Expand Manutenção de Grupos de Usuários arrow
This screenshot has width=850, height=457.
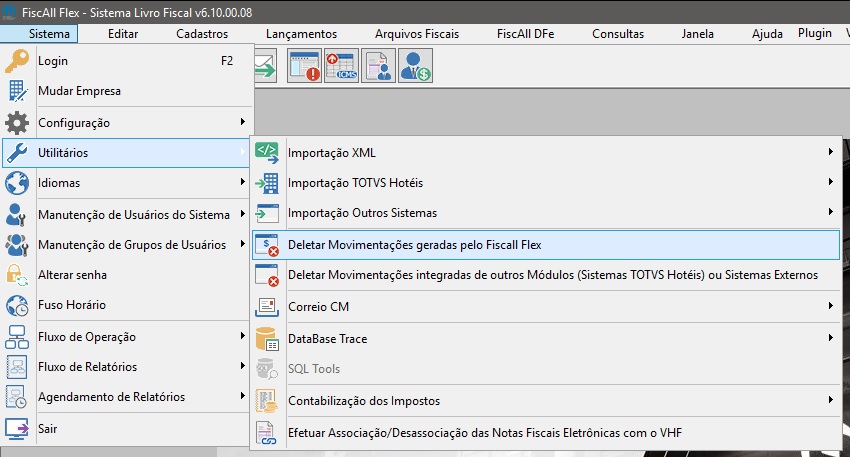click(243, 244)
